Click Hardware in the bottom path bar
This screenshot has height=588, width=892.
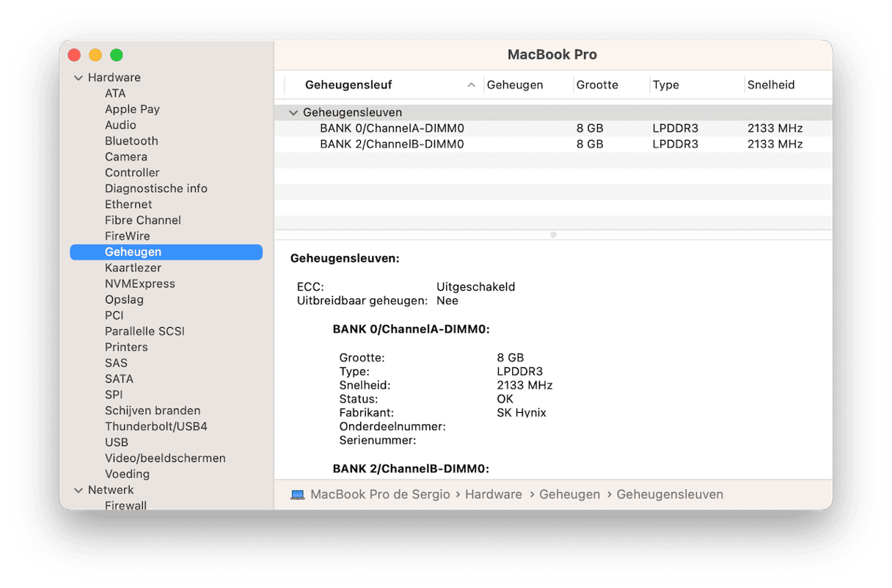click(x=493, y=495)
